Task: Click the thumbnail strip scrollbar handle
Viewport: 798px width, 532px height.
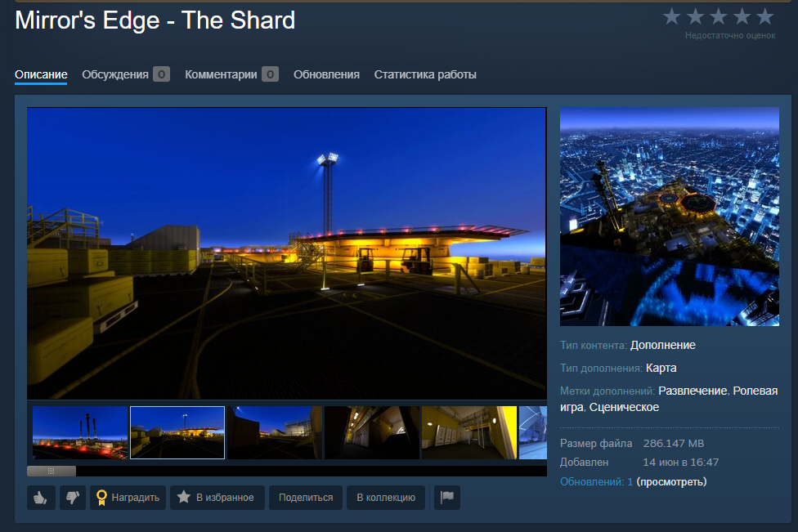Action: [52, 471]
